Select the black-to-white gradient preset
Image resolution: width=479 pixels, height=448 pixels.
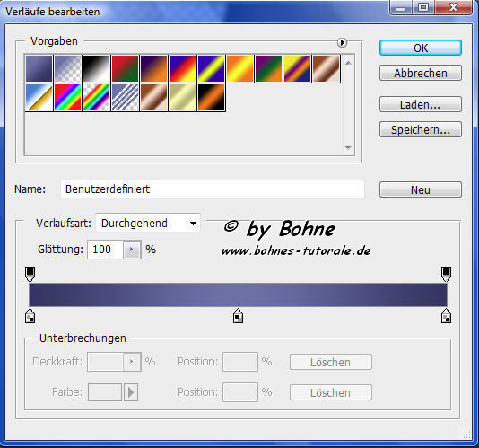pyautogui.click(x=96, y=69)
